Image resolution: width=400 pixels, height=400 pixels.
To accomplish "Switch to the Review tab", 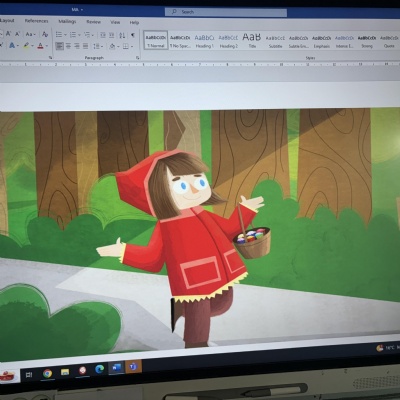I will [x=93, y=22].
